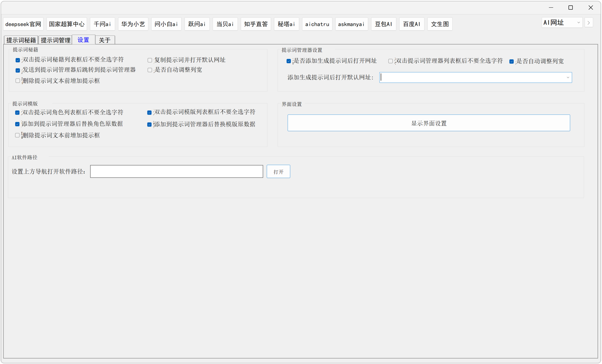Switch to the 提示词秘籍 tab

(x=21, y=40)
